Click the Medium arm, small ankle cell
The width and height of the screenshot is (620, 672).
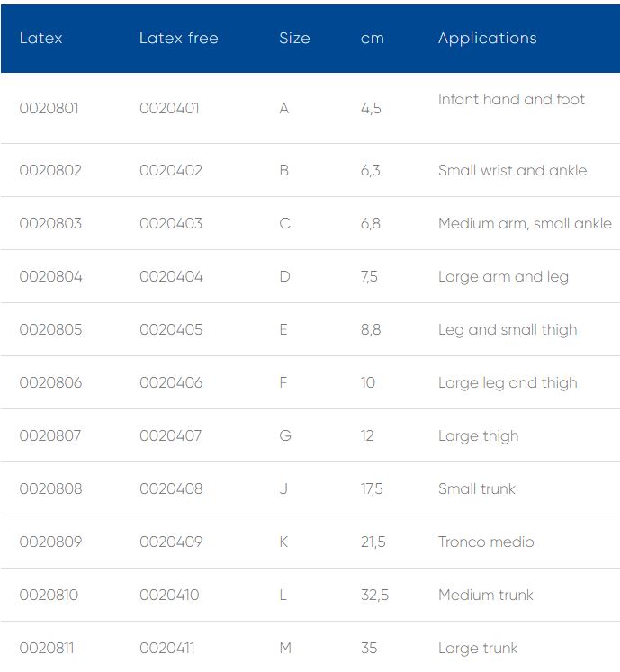[525, 223]
